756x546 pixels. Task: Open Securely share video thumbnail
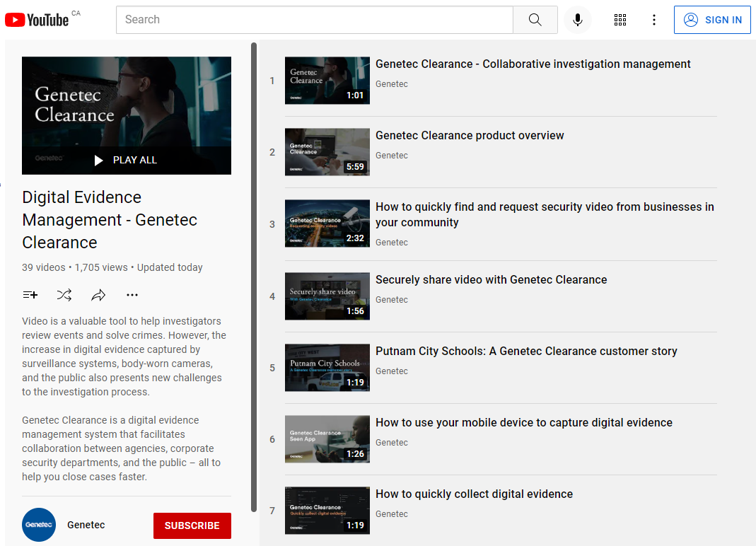coord(327,296)
